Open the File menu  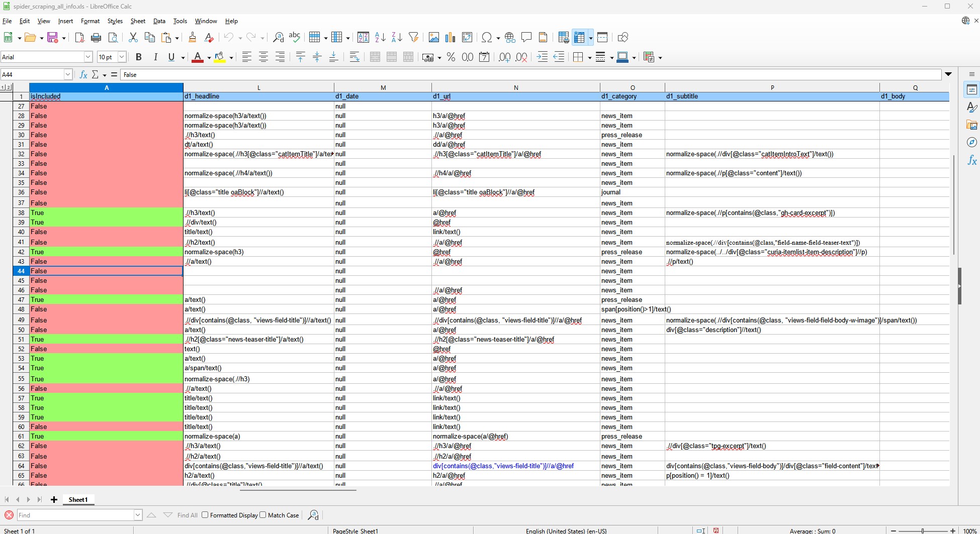pos(7,21)
